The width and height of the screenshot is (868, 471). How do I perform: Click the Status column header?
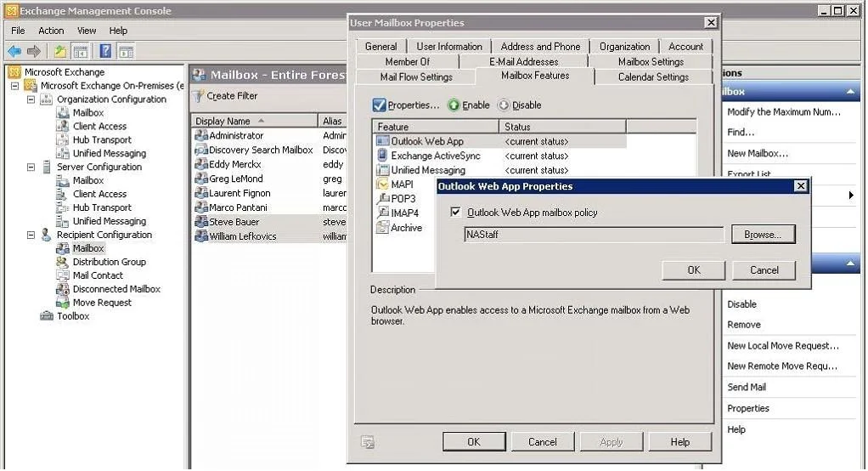tap(562, 127)
